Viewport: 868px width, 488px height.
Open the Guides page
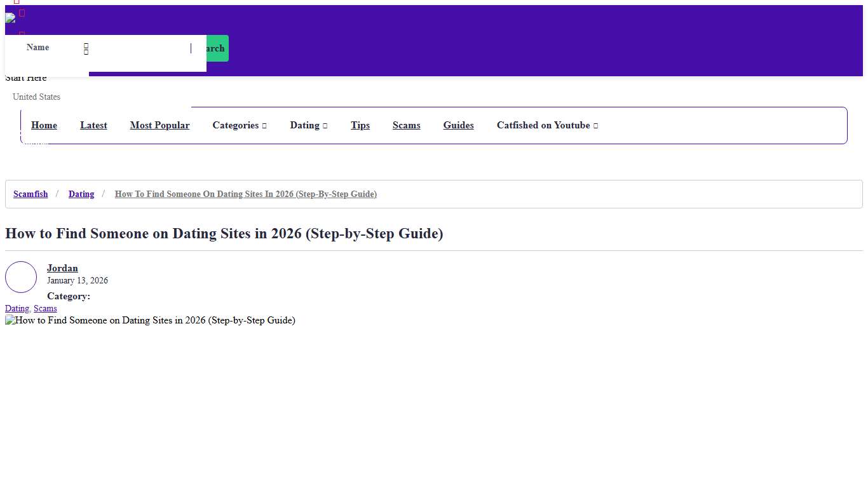point(458,125)
